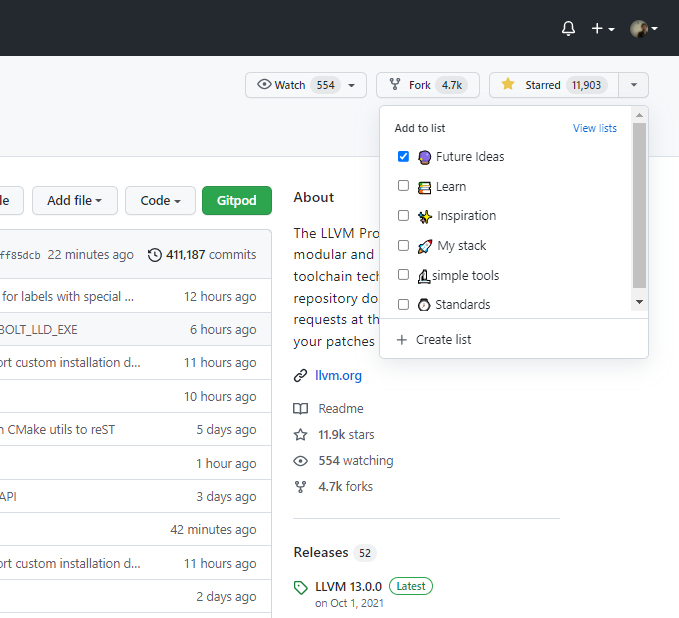The height and width of the screenshot is (618, 679).
Task: Click the Readme book icon
Action: coord(301,408)
